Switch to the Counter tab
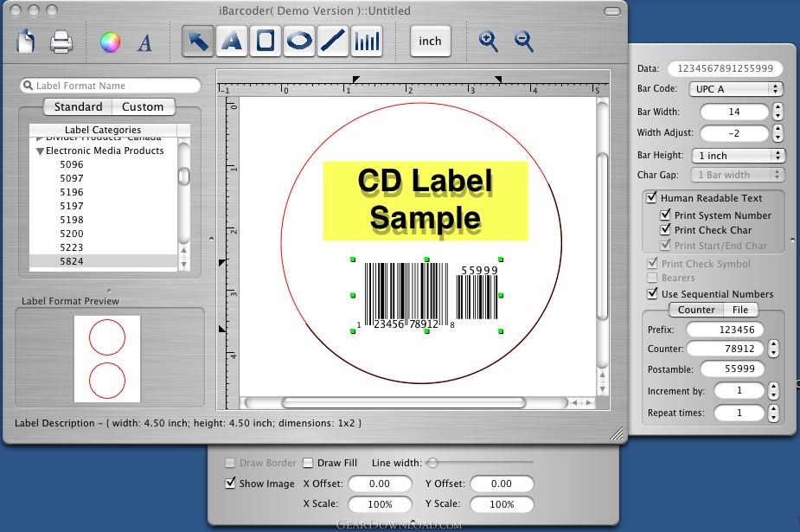The image size is (800, 532). click(x=696, y=310)
